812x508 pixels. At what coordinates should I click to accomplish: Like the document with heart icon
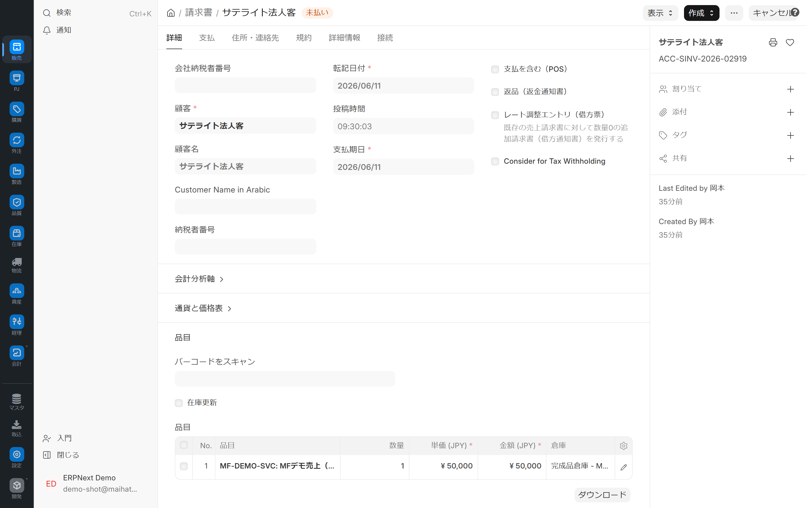(x=790, y=42)
